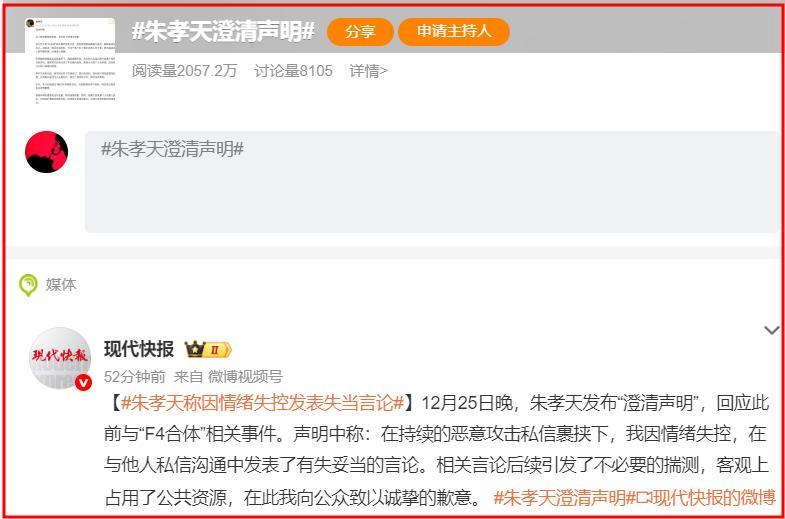
Task: Open hashtag #朱孝天称因情绪失控发表失当言论#
Action: (262, 403)
